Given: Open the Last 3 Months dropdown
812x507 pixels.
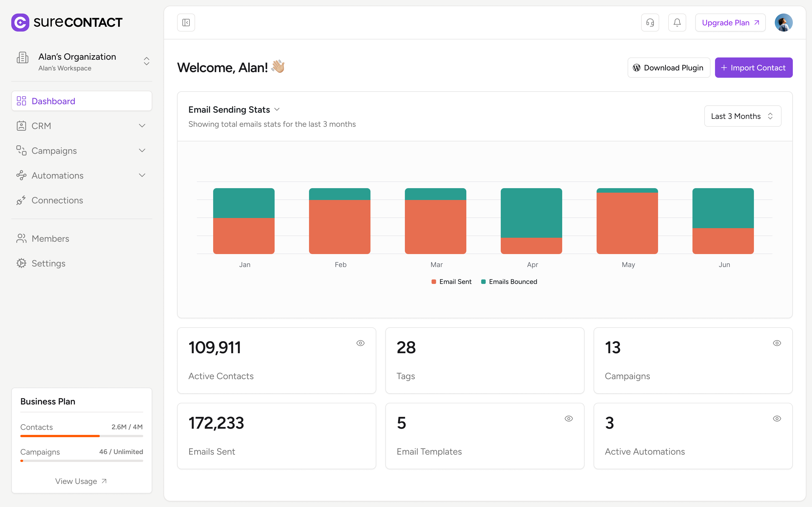Looking at the screenshot, I should pos(742,116).
